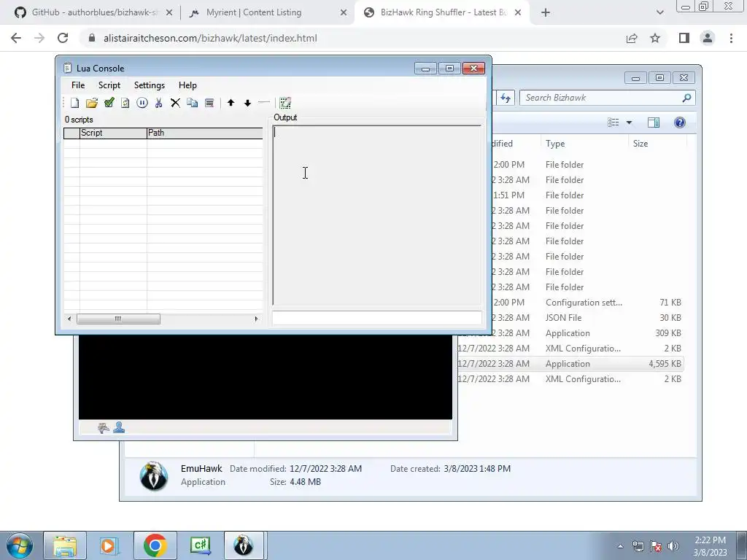Open Windows Explorer from the taskbar

65,545
